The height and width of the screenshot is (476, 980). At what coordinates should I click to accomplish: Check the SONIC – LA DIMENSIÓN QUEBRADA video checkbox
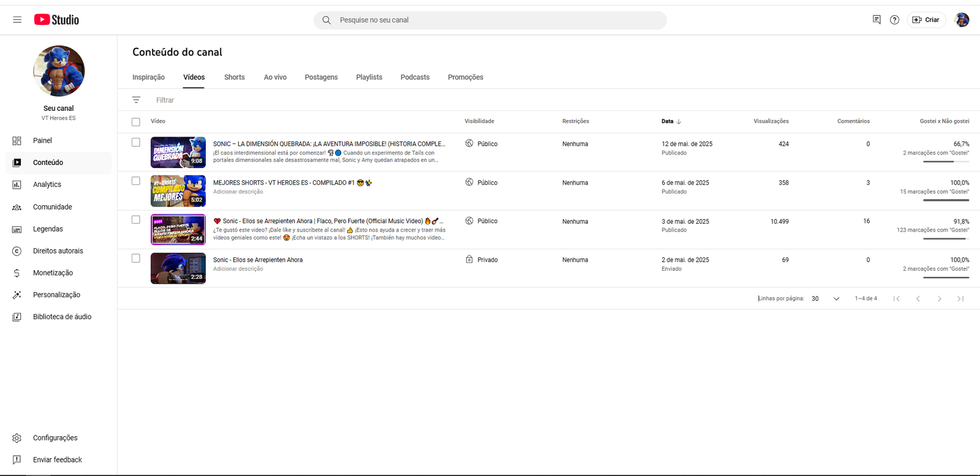(x=136, y=142)
